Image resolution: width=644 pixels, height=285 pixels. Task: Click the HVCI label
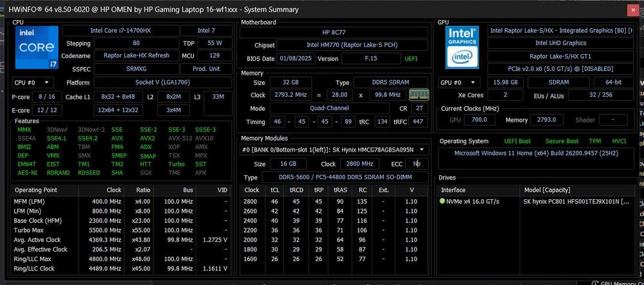(619, 141)
